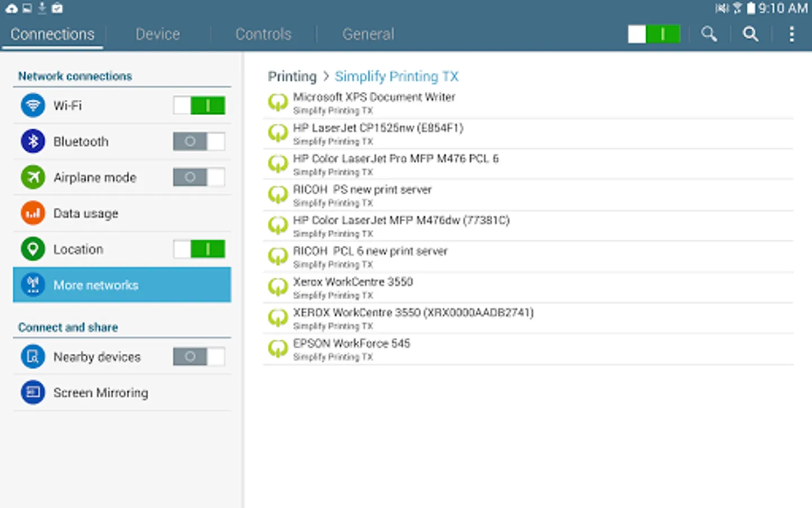Open the Device tab

point(157,34)
